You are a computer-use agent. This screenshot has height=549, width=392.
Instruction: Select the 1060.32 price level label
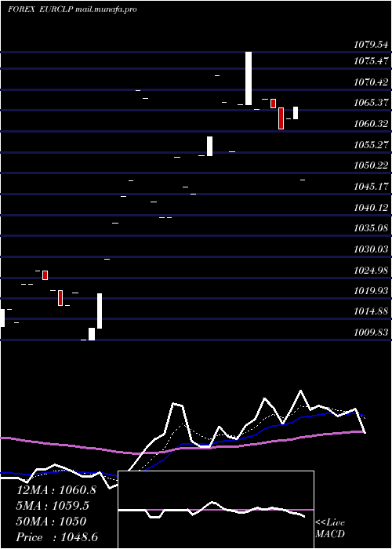coord(371,124)
